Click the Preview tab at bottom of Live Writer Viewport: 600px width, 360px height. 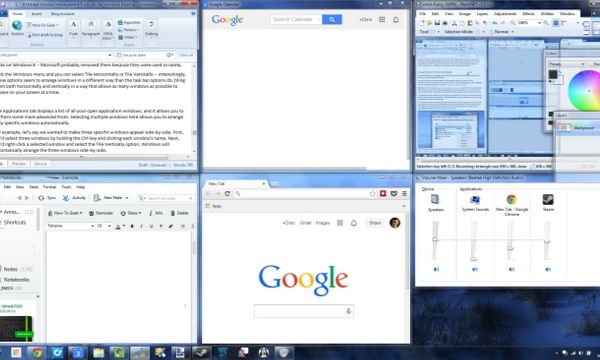(19, 164)
